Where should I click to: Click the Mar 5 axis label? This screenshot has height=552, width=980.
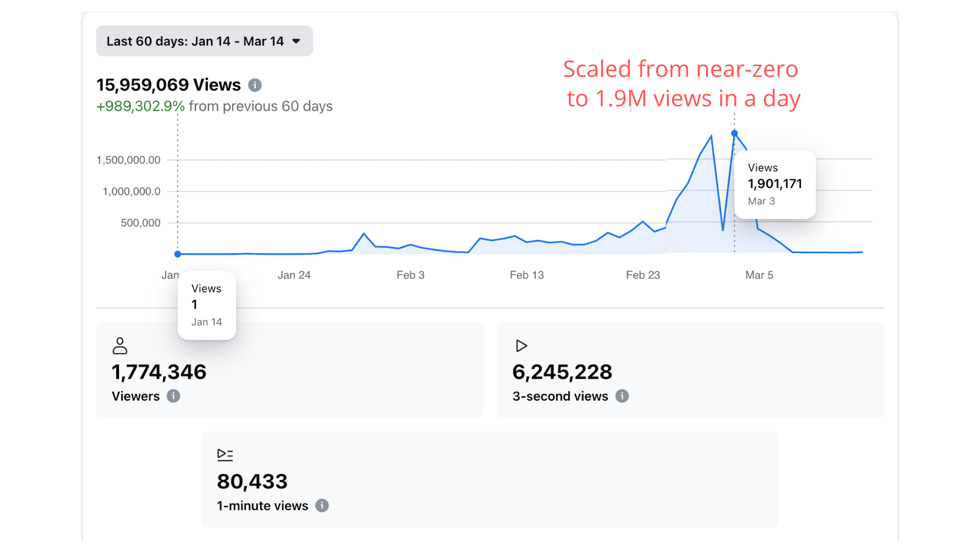click(x=759, y=275)
